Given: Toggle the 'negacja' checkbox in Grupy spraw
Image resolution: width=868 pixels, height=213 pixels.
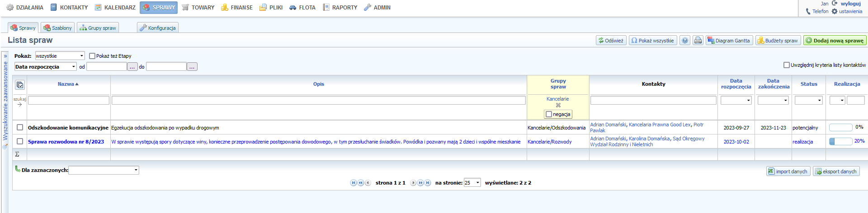Looking at the screenshot, I should coord(549,115).
